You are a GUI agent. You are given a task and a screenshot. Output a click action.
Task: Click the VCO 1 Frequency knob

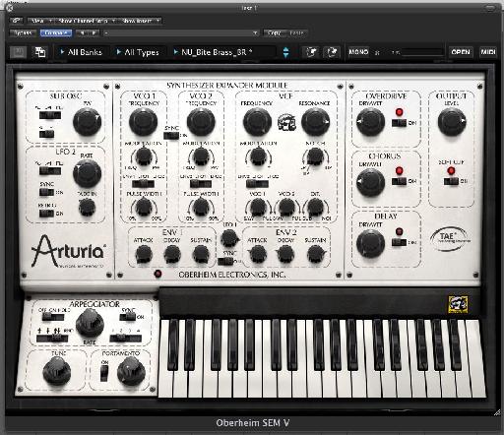[x=144, y=122]
